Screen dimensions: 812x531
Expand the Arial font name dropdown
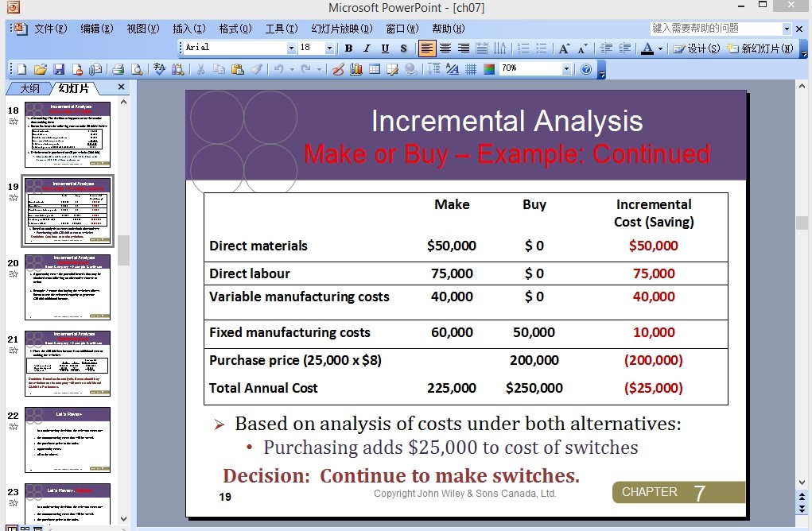[x=291, y=48]
